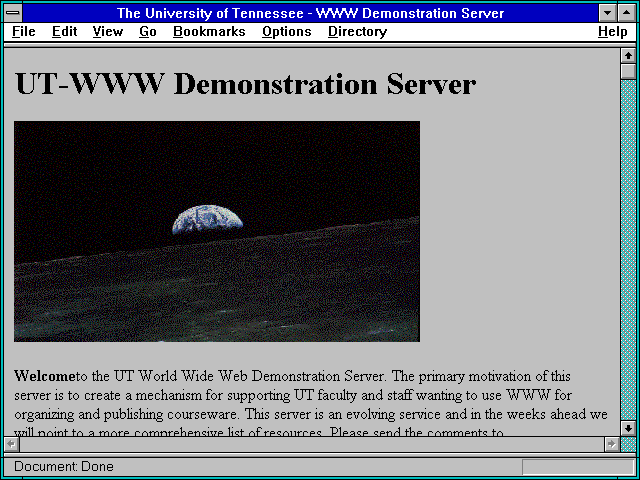Open the Bookmarks menu

(209, 32)
